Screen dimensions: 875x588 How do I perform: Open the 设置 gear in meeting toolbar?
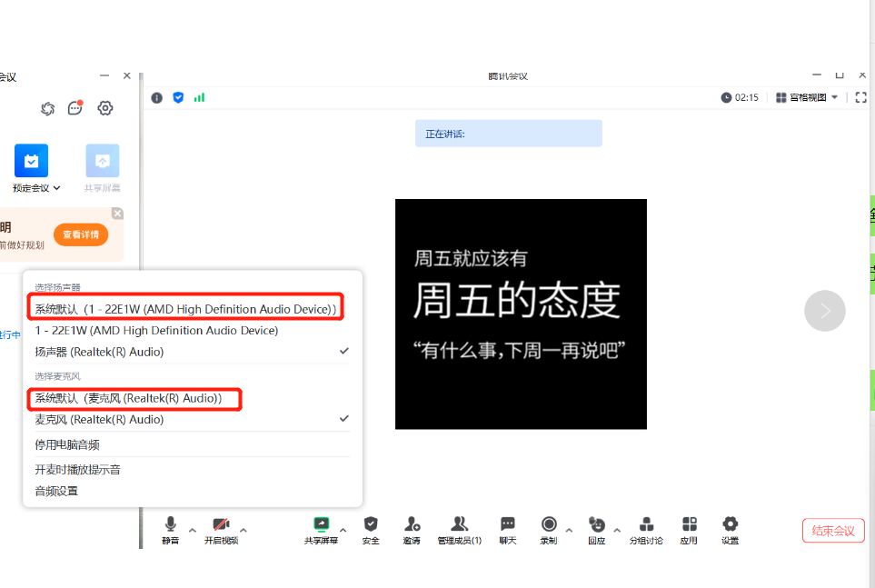730,530
